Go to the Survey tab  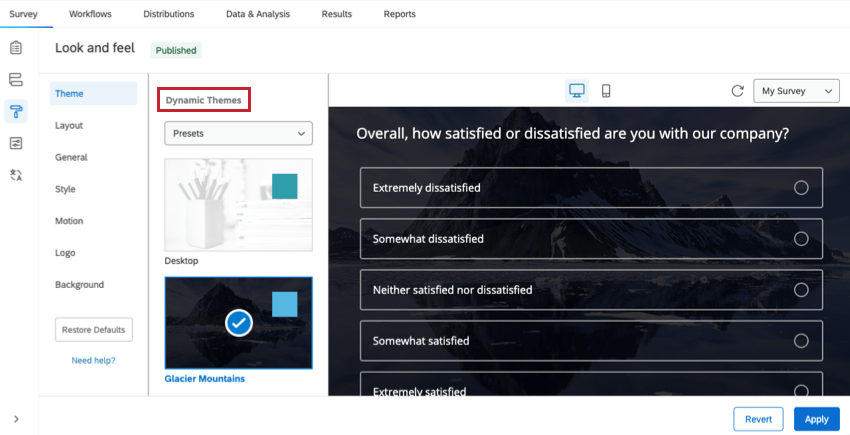pos(23,14)
